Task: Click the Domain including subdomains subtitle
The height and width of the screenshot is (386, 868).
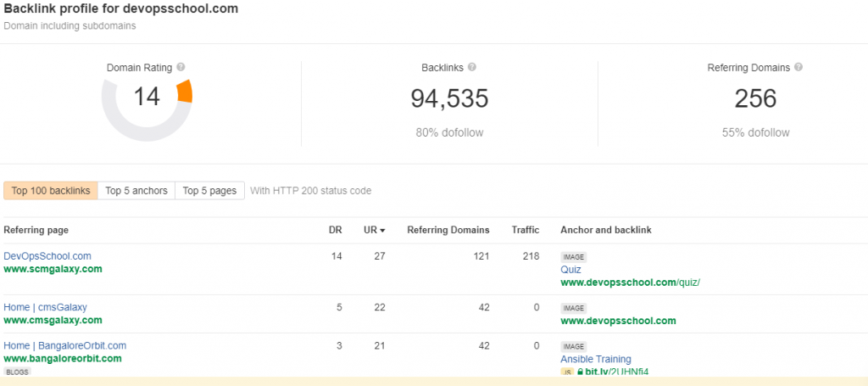Action: 70,25
